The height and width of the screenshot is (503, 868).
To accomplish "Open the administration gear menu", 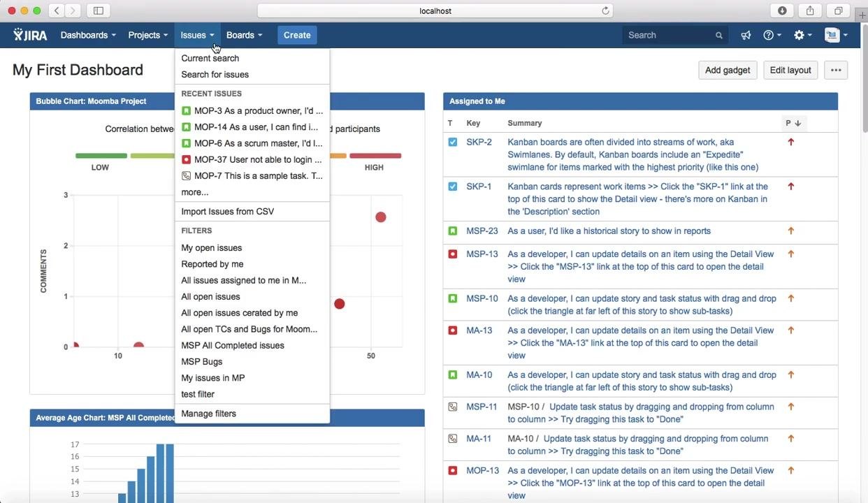I will (x=803, y=35).
